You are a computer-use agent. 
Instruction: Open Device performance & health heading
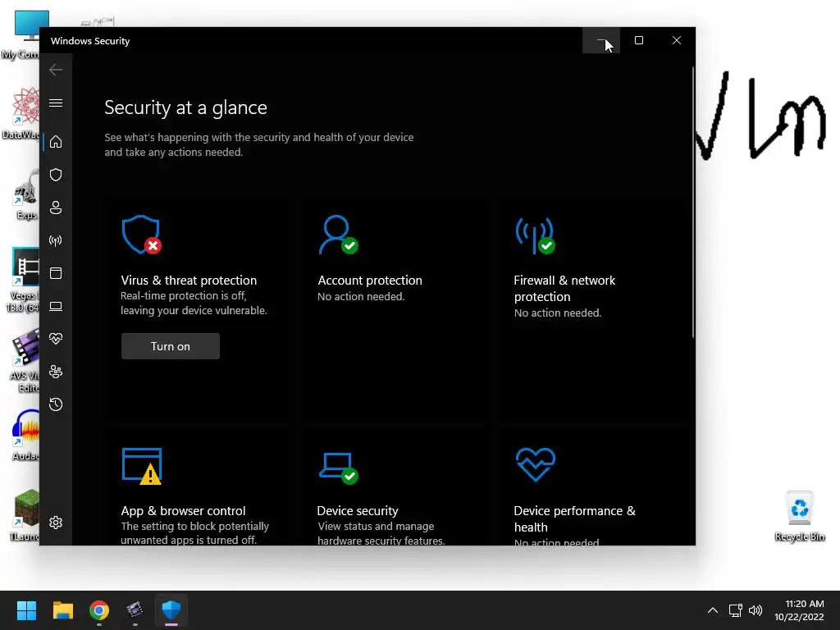[574, 518]
